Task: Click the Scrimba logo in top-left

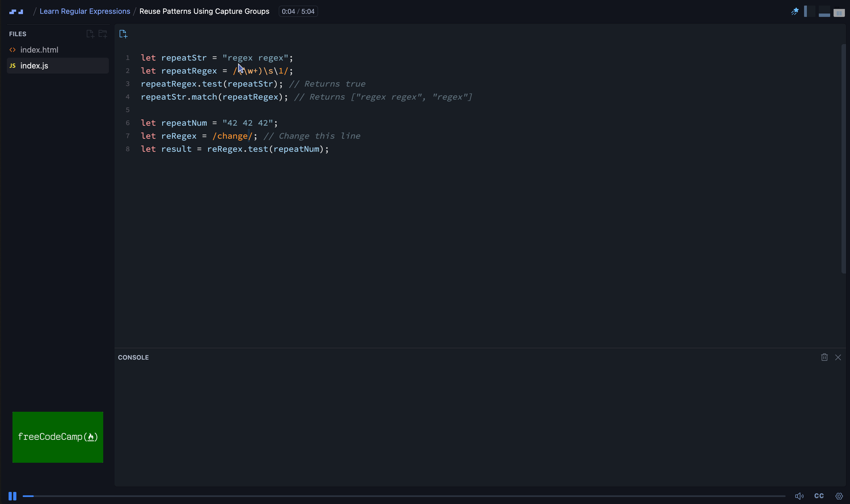Action: click(16, 11)
